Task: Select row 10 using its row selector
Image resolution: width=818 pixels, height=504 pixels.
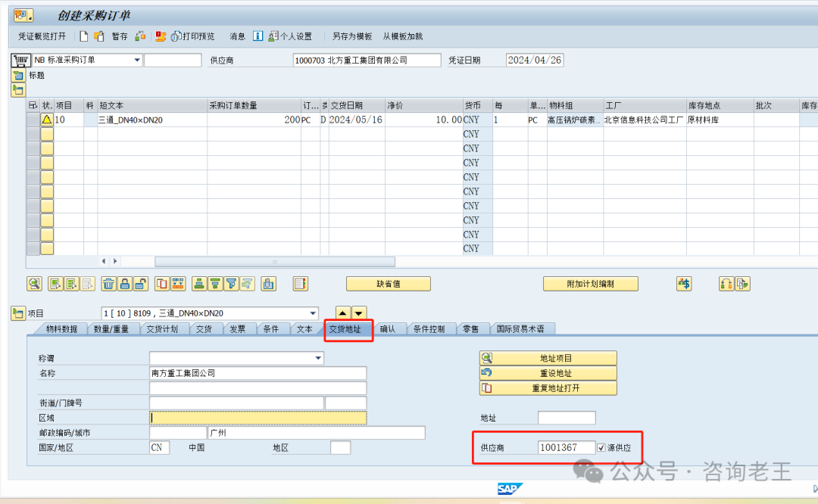Action: (33, 120)
